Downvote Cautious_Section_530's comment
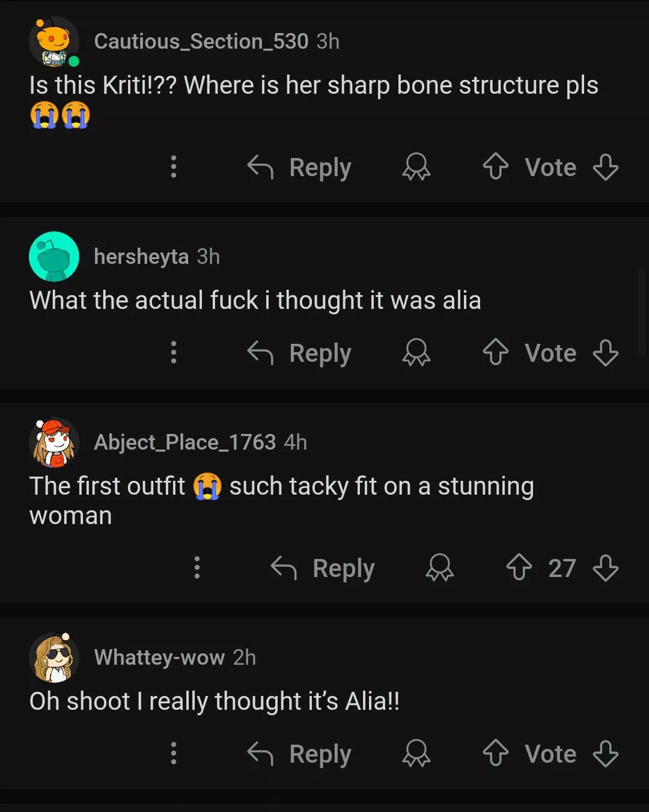The image size is (649, 812). [x=605, y=166]
